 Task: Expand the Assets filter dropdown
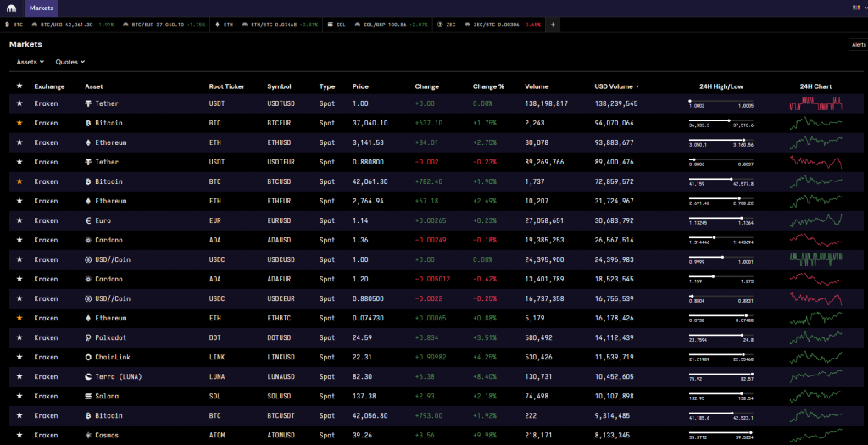[30, 62]
